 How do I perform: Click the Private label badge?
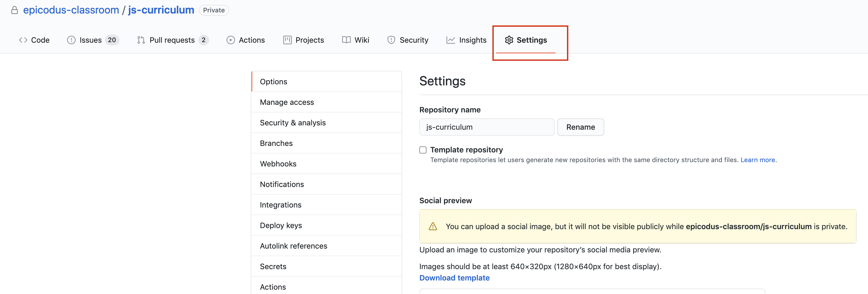coord(214,10)
